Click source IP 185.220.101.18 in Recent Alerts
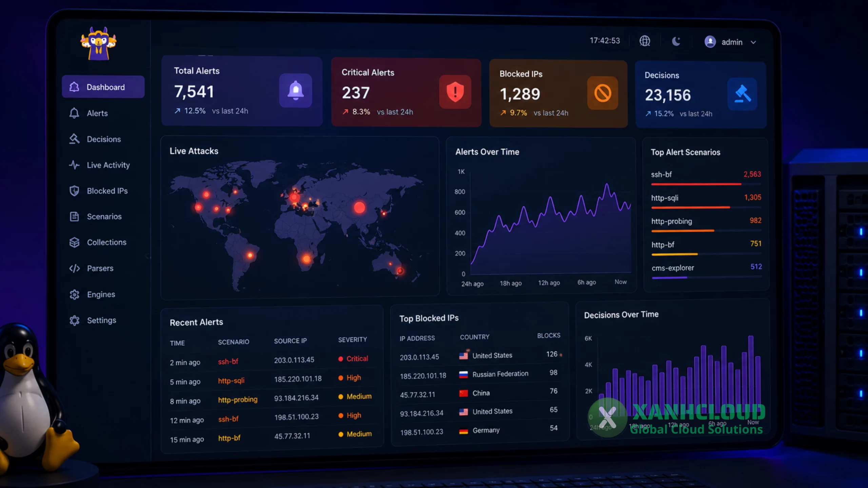Screen dimensions: 868x488 (298, 379)
